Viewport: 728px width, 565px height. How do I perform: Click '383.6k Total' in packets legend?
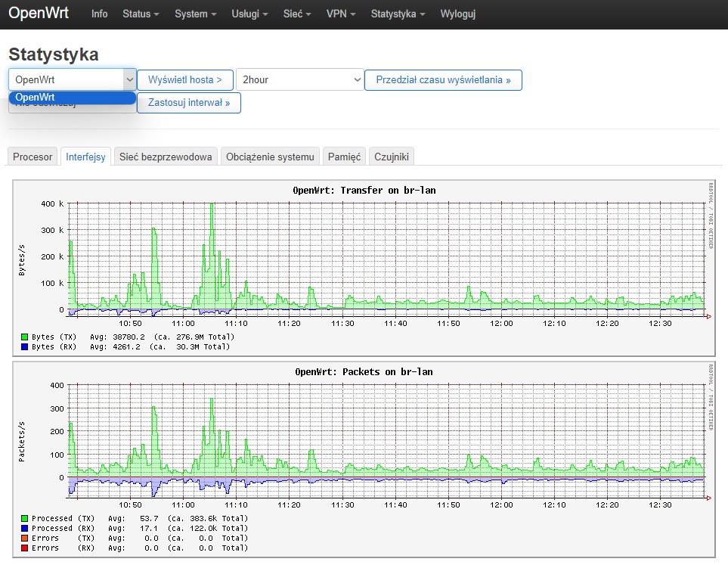point(217,518)
